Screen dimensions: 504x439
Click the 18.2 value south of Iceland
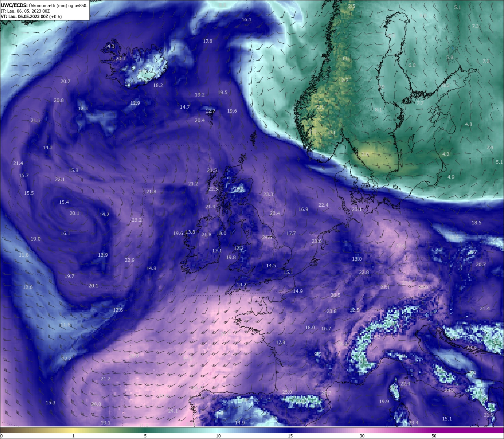[x=158, y=85]
